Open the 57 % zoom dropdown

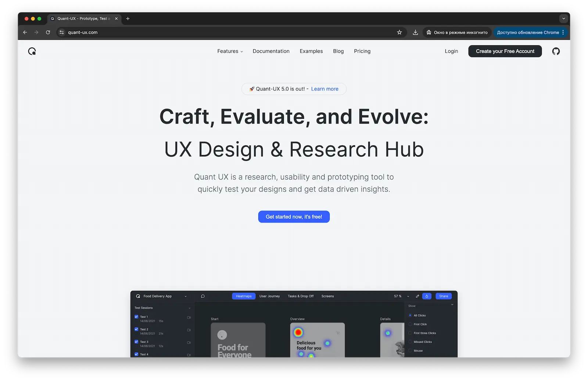tap(408, 296)
